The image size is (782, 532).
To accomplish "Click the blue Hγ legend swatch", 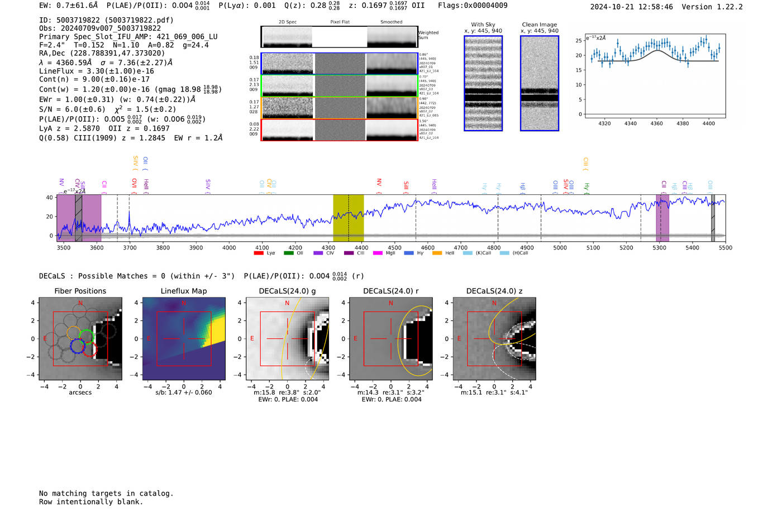I will (x=409, y=253).
